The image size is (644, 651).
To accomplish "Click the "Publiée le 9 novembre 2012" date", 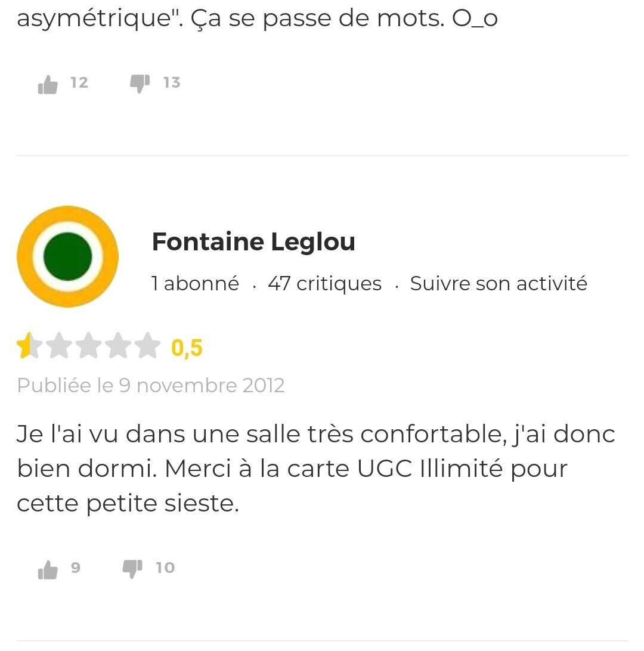I will click(151, 385).
